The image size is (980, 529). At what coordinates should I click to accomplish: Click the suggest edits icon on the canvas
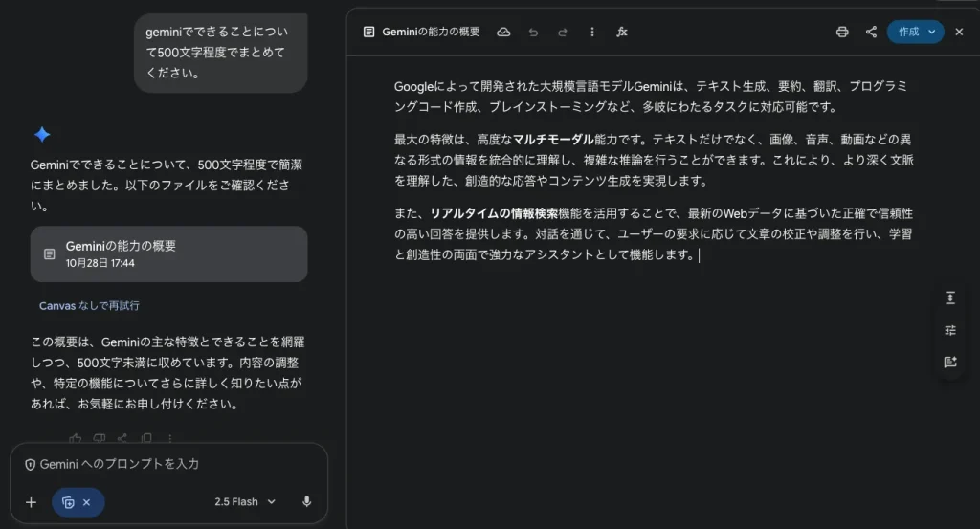coord(950,362)
